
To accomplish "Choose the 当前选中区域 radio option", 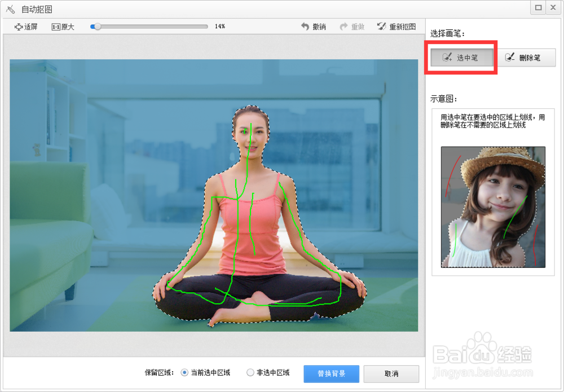I will coord(205,373).
